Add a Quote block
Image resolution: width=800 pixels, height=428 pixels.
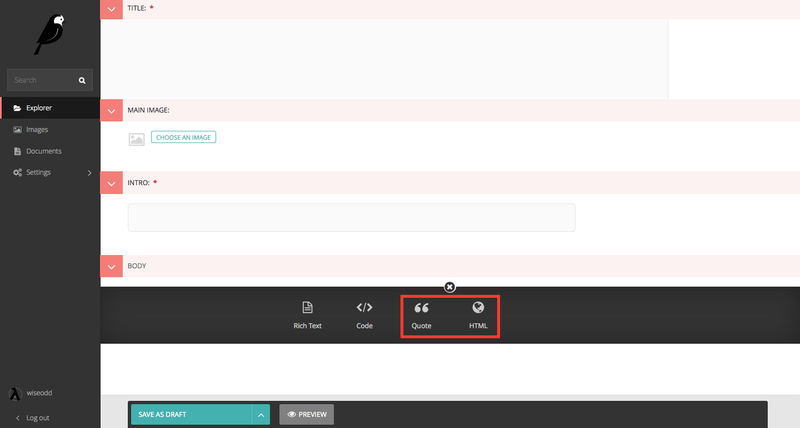[x=421, y=314]
